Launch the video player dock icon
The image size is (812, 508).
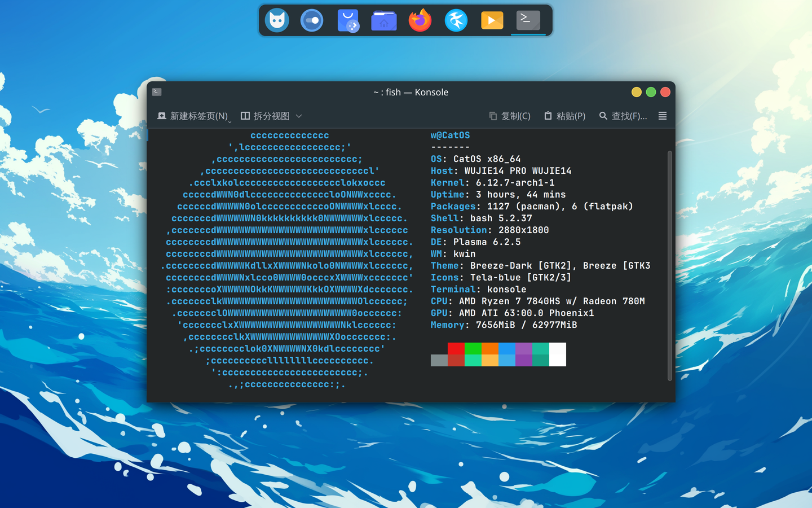click(492, 20)
